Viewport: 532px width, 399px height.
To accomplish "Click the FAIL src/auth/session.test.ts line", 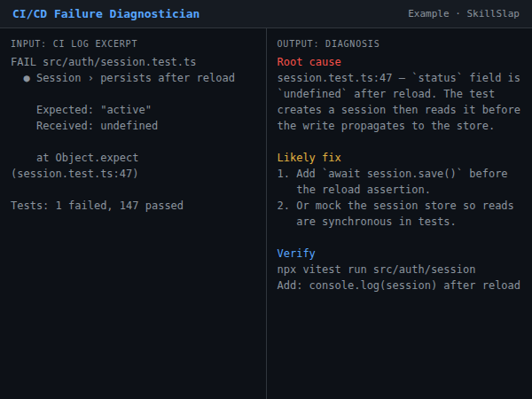I will click(104, 62).
